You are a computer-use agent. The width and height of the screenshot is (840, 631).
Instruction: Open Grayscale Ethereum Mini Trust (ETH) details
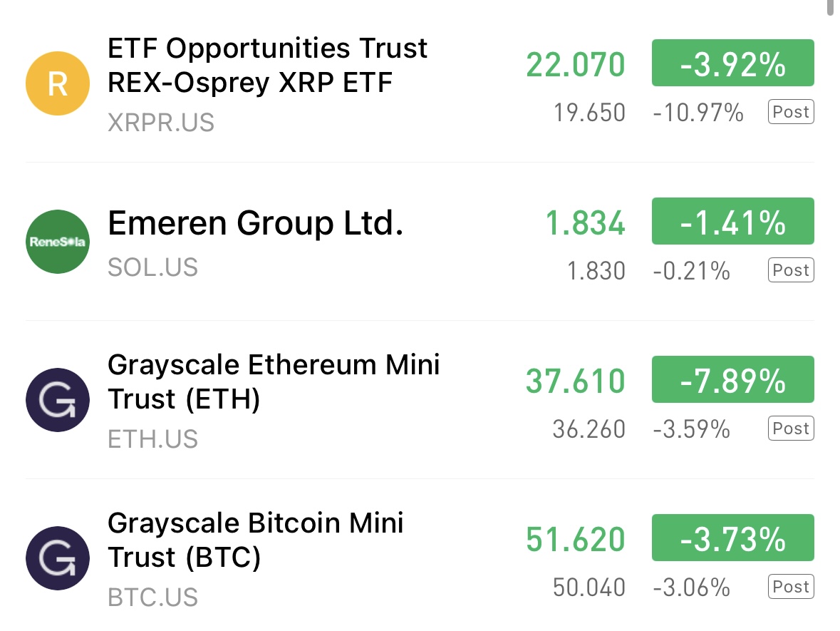tap(274, 382)
